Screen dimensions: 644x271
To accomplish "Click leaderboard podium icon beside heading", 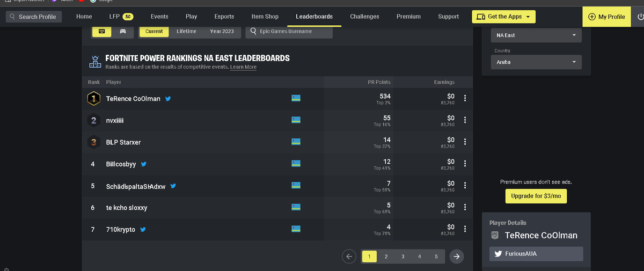I will (95, 62).
